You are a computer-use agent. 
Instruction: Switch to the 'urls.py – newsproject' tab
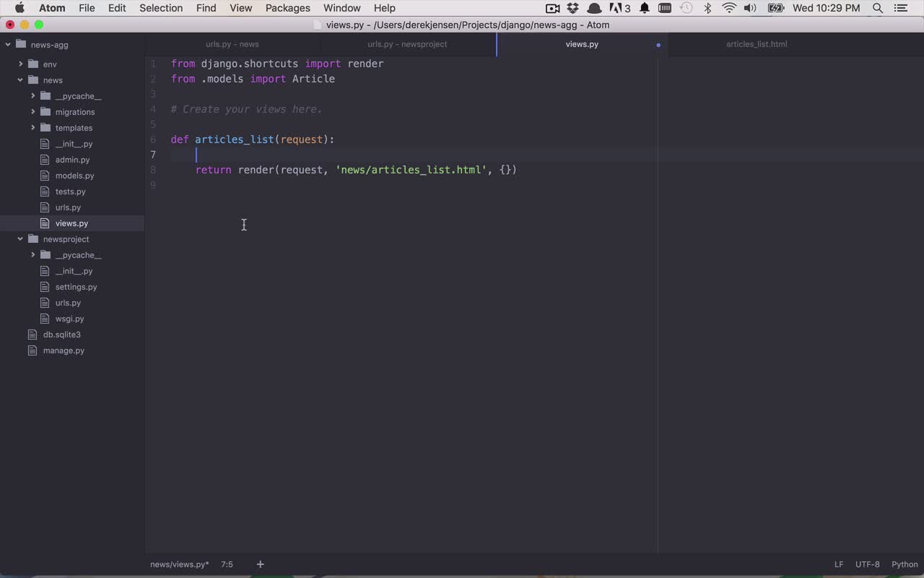point(407,44)
